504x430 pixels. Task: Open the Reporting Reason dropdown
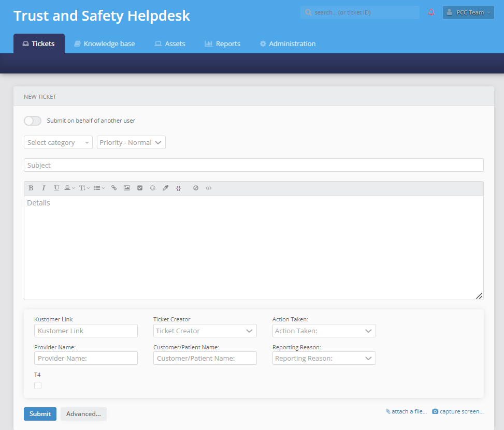click(324, 359)
